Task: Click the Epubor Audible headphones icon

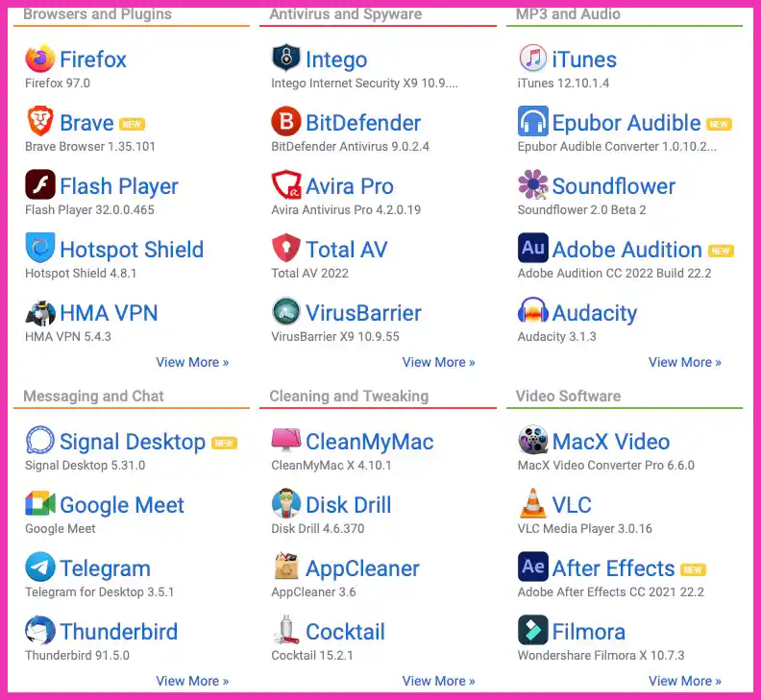Action: 533,121
